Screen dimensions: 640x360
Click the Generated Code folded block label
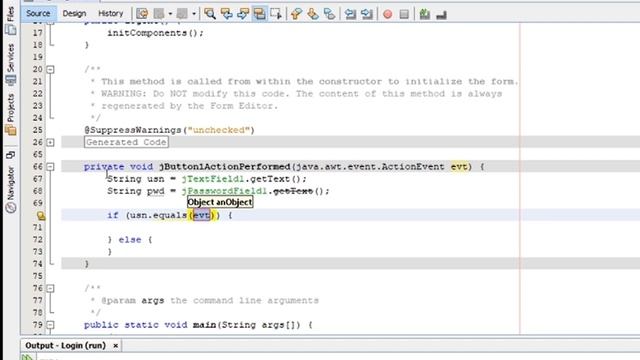pos(126,142)
